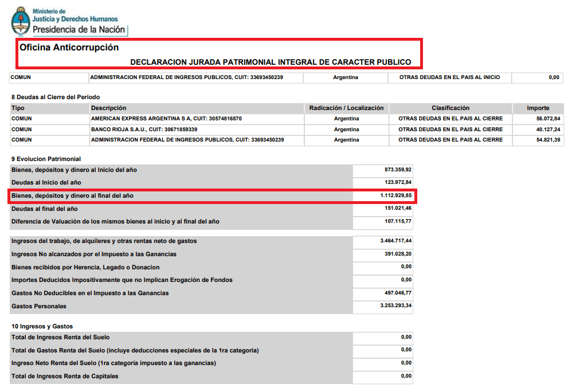Select 'Total de Ingresos Renta de Capitales' label

click(x=65, y=376)
